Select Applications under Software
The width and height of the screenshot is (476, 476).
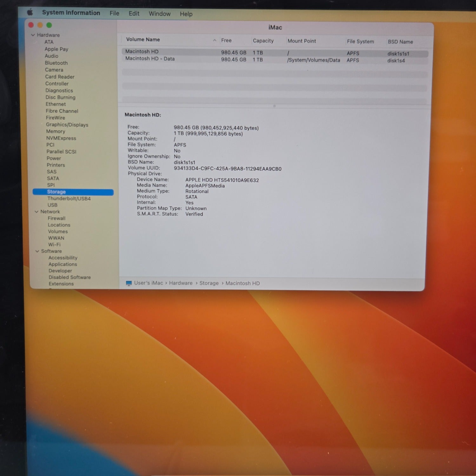(x=63, y=264)
